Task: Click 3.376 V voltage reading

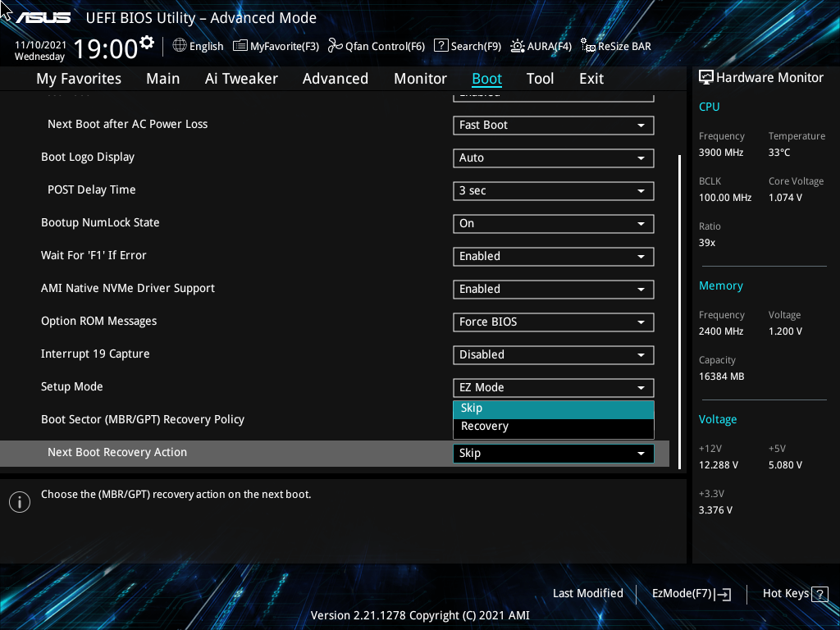Action: coord(715,510)
